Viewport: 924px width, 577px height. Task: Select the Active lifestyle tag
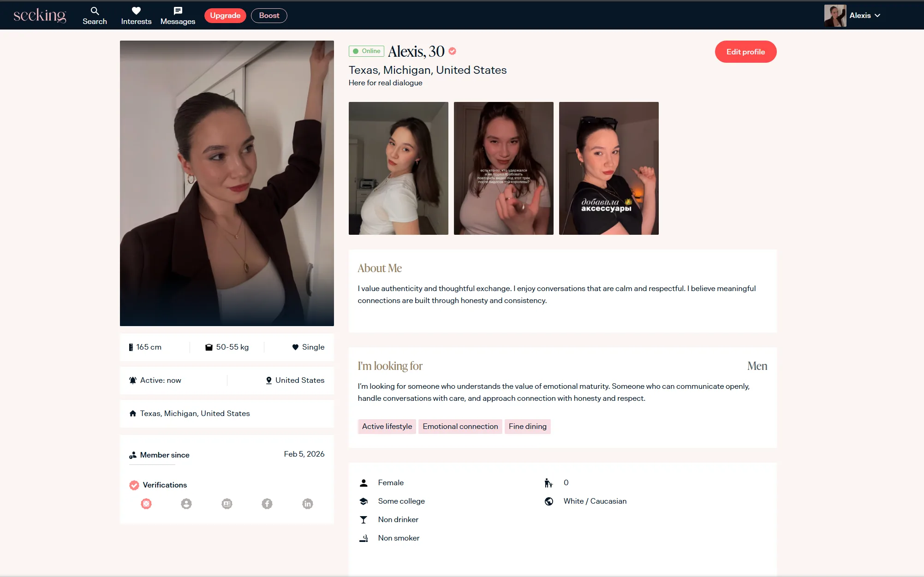click(x=387, y=426)
